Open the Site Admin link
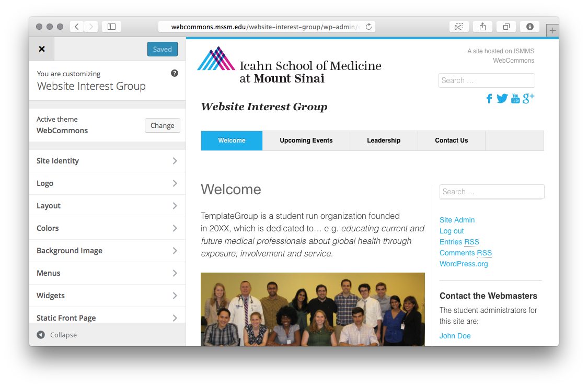The width and height of the screenshot is (588, 388). click(457, 220)
